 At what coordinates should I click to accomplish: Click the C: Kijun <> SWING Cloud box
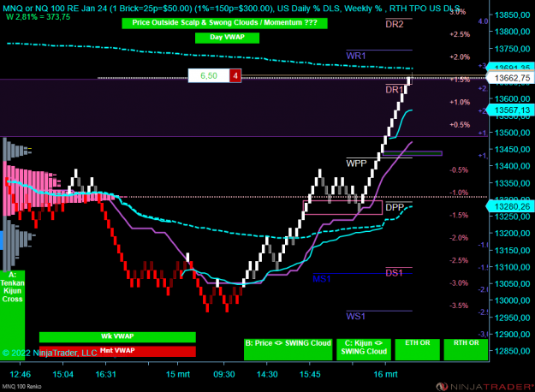(364, 349)
